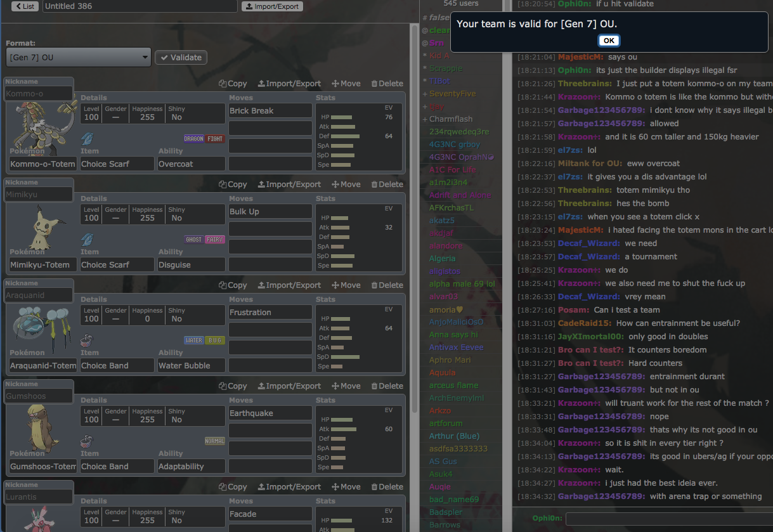The height and width of the screenshot is (532, 773).
Task: Click chat username CadeRaid15
Action: [584, 323]
